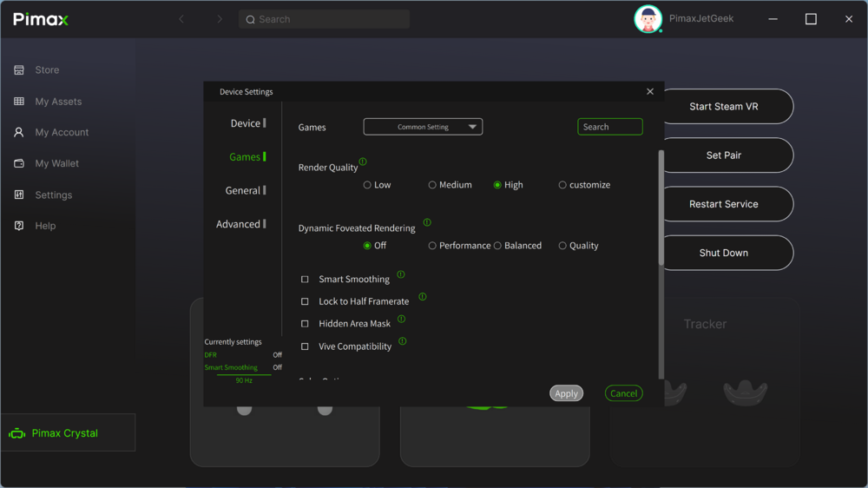Set Dynamic Foveated Rendering to Off

click(367, 246)
